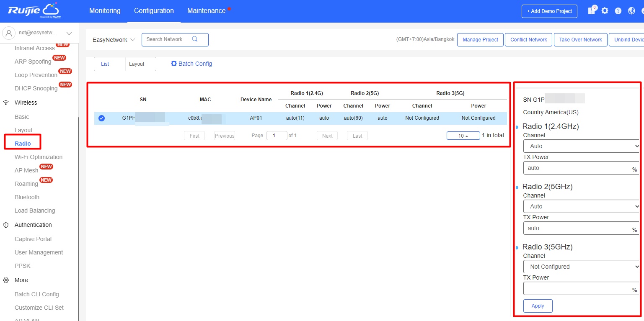
Task: Open the help question mark icon
Action: click(618, 11)
